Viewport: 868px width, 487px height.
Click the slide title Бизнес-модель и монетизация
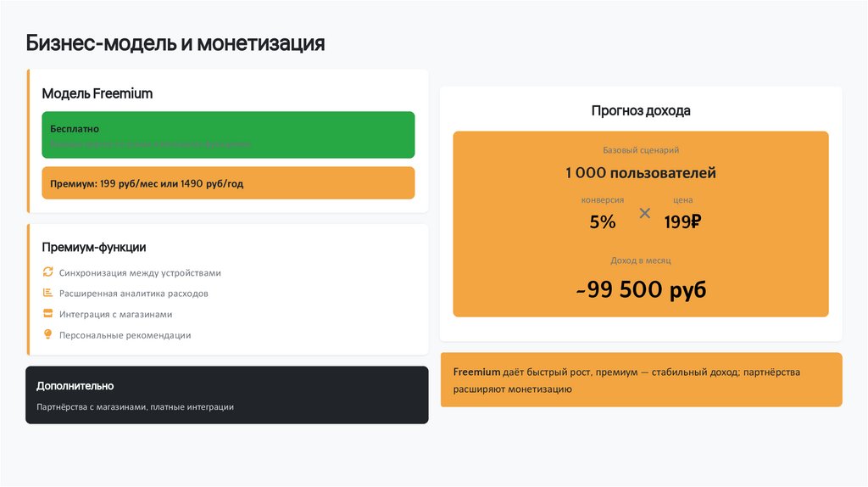click(x=175, y=43)
